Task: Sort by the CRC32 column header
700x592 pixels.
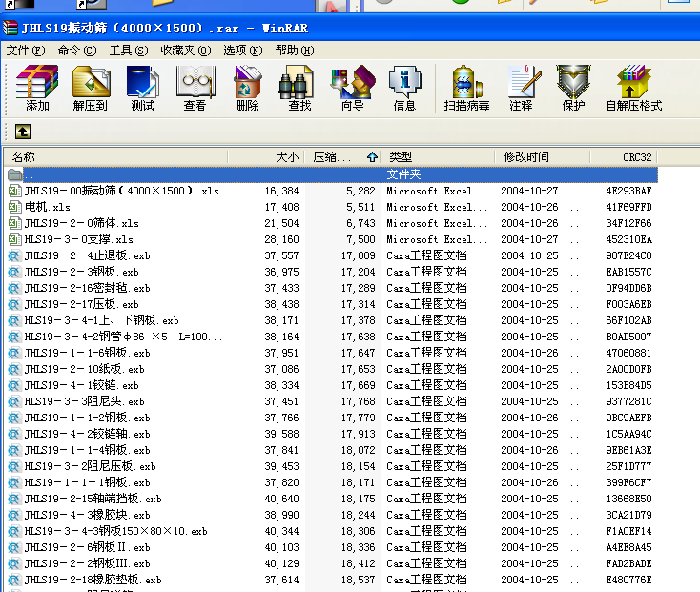Action: tap(624, 157)
